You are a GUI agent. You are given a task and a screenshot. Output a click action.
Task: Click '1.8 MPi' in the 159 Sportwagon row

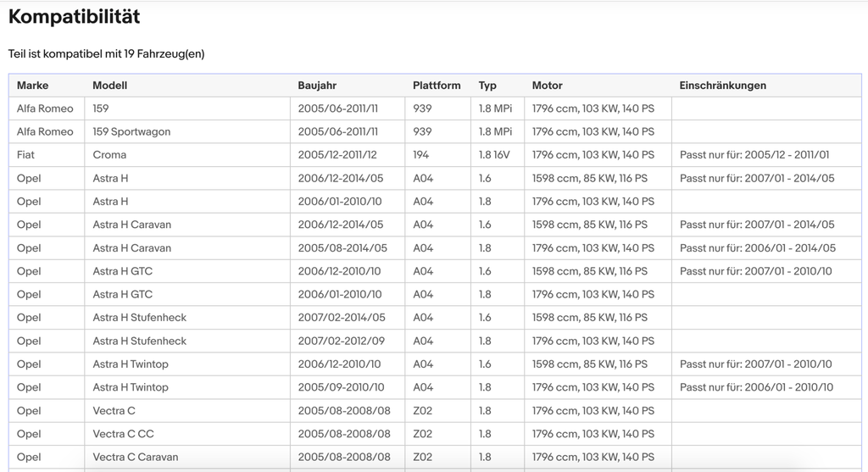(x=495, y=131)
